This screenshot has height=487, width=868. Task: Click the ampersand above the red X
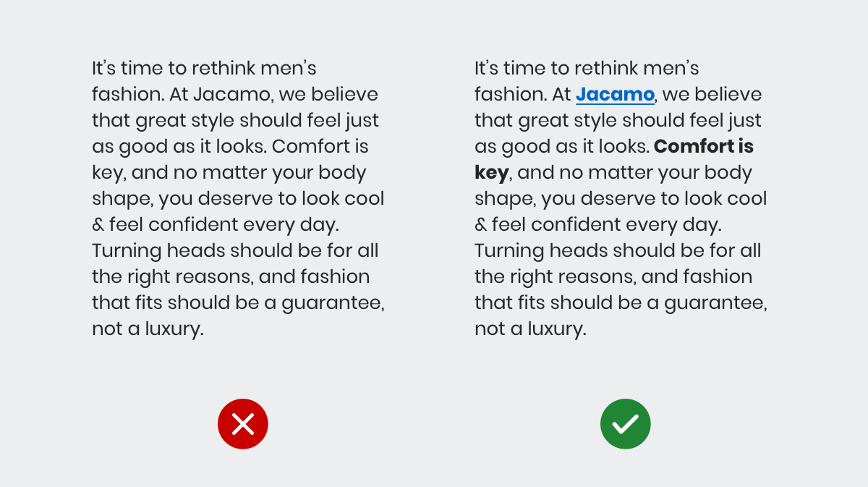[x=98, y=225]
